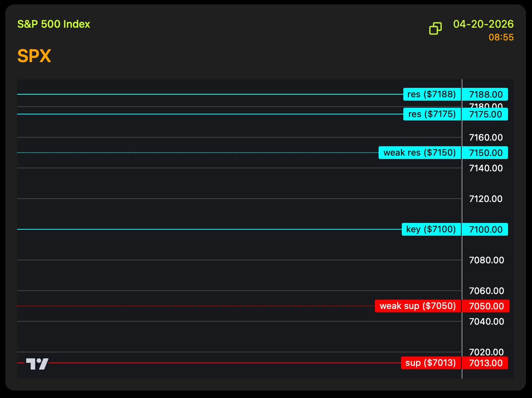Screen dimensions: 532x398
Task: Click the 7175.00 price axis tag
Action: 485,114
